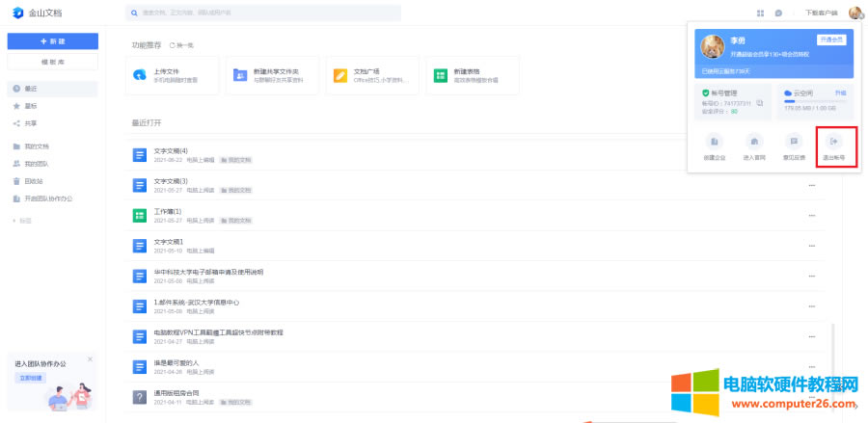Click the 下载客户端 link
Image resolution: width=868 pixels, height=423 pixels.
pos(821,13)
